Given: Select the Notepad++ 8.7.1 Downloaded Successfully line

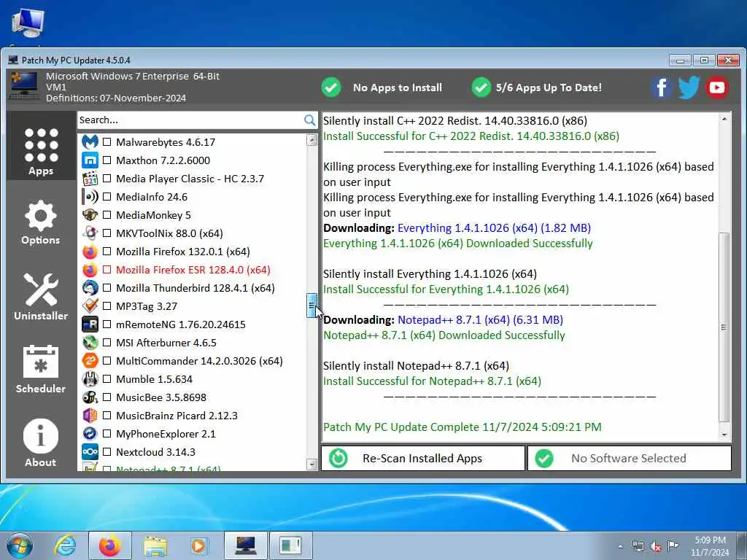Looking at the screenshot, I should point(444,335).
